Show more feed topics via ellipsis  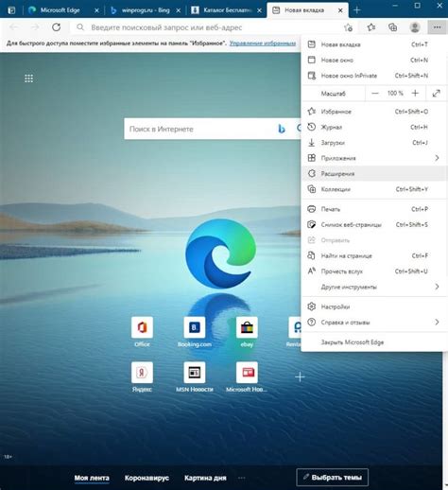(x=242, y=478)
